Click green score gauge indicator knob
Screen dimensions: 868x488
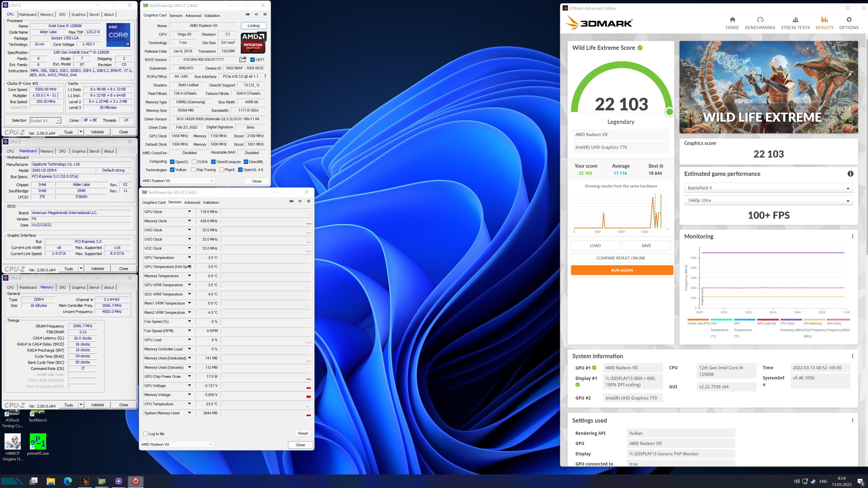(669, 112)
